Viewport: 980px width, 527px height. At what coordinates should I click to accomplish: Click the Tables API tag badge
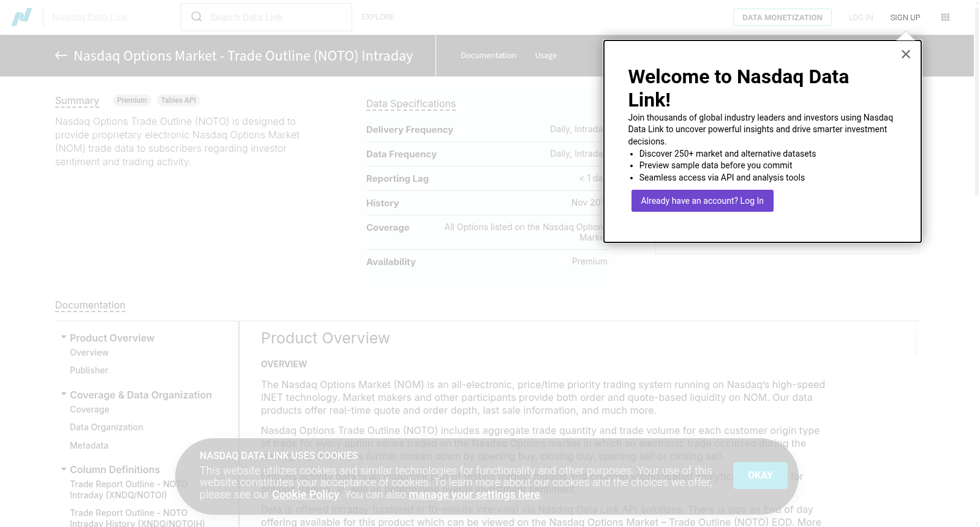tap(178, 100)
